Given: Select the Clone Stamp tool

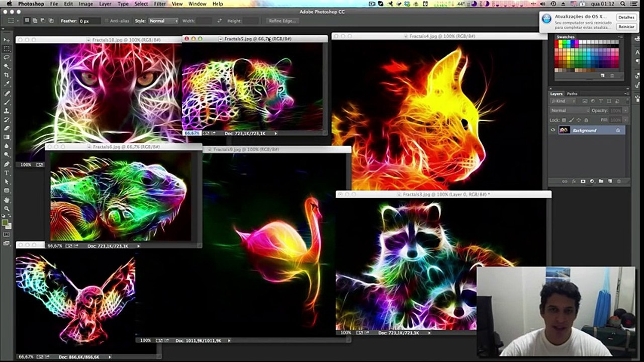Looking at the screenshot, I should tap(7, 111).
